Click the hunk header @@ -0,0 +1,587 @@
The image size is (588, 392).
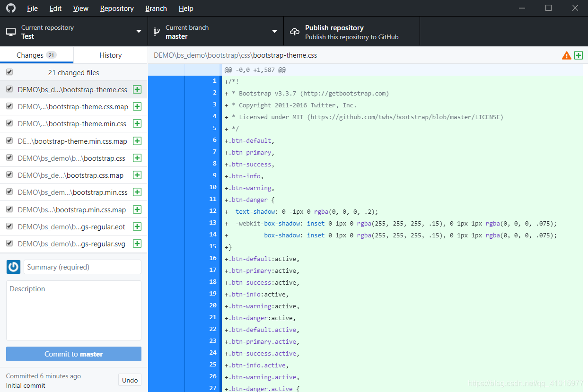tap(255, 70)
